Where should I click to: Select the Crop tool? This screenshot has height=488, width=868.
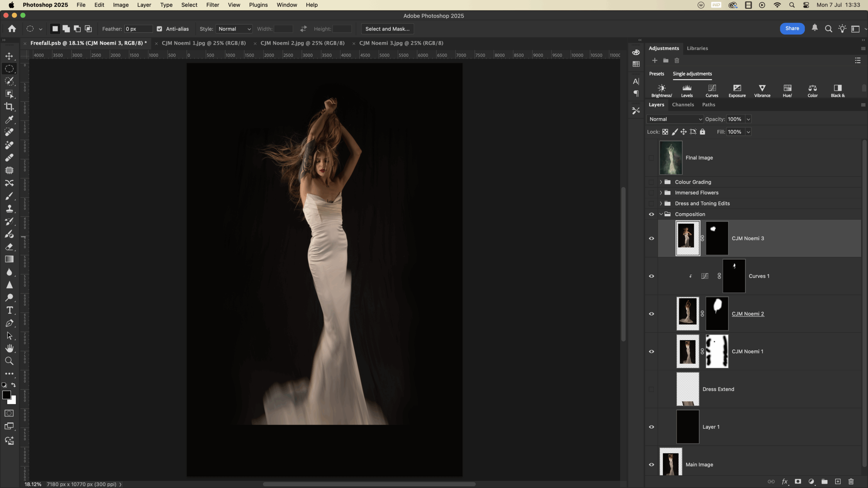(9, 107)
